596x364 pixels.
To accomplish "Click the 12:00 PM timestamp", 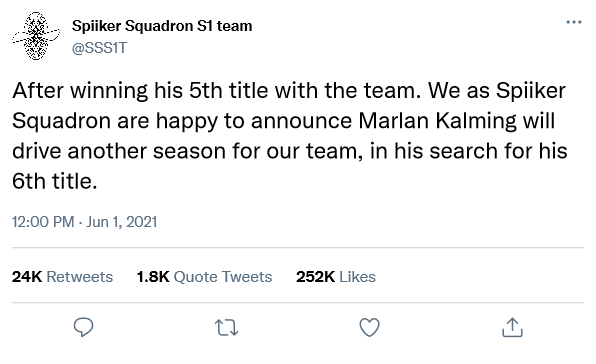I will pos(43,222).
